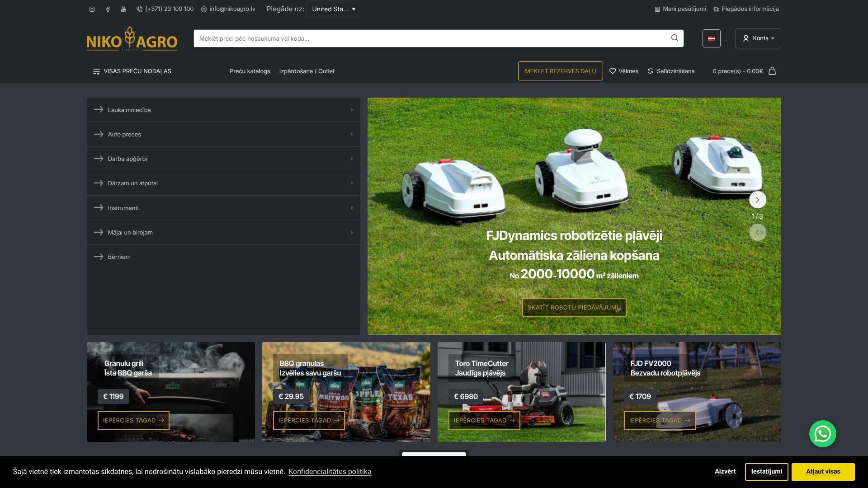Shop now on the BBQ granulas card

pyautogui.click(x=309, y=420)
